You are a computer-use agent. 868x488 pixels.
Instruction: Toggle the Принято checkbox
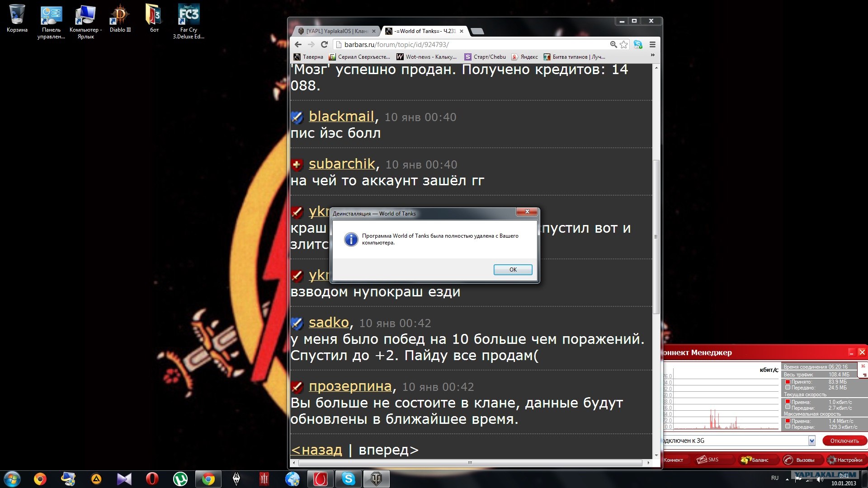point(788,382)
